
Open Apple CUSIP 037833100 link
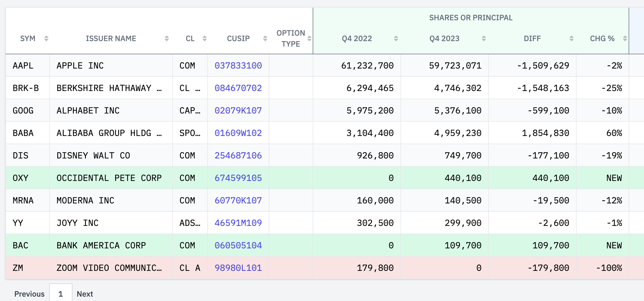pyautogui.click(x=238, y=66)
